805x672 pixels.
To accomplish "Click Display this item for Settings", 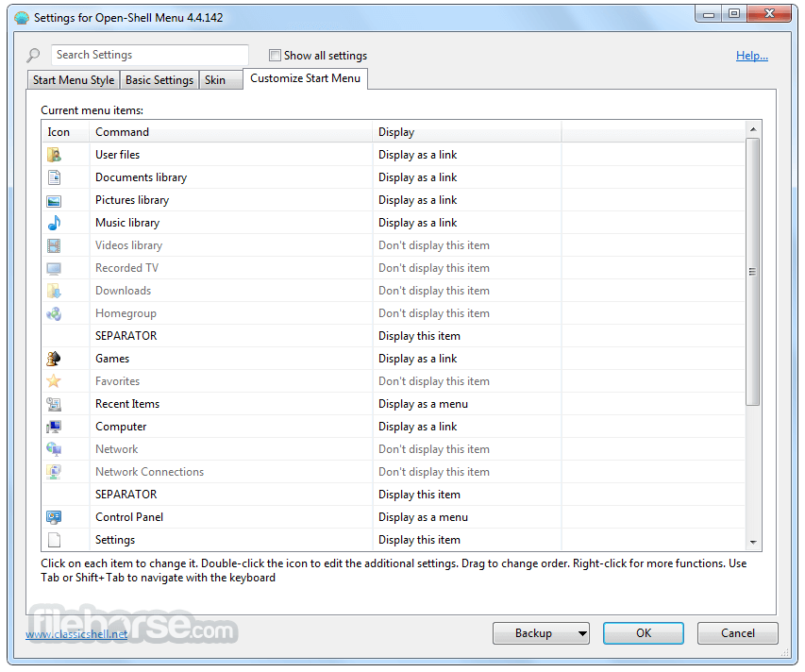I will point(419,540).
